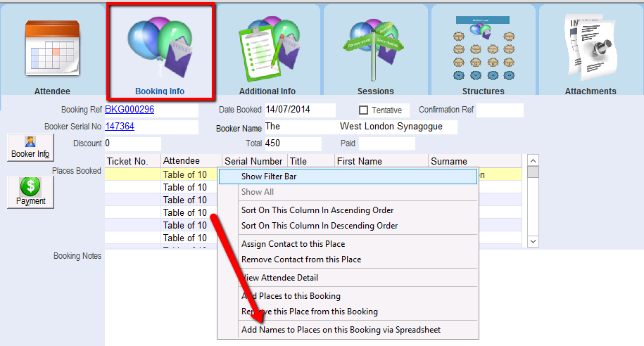Select the Booking Info balloons icon
Screen dimensions: 644x346
click(x=160, y=49)
